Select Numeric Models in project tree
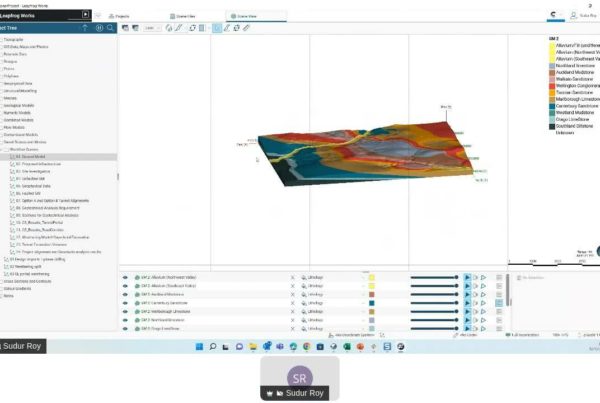This screenshot has width=600, height=403. pos(17,113)
